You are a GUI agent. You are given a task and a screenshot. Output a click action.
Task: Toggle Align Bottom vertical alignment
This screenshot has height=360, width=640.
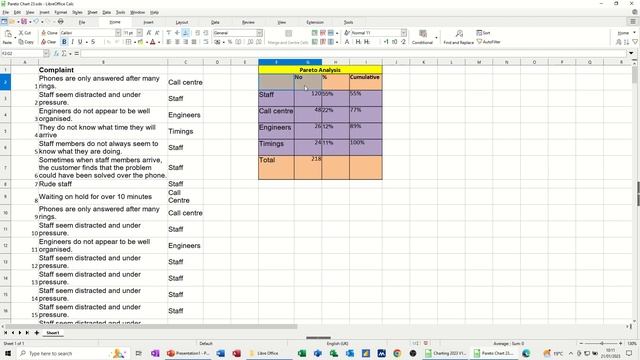coord(185,33)
